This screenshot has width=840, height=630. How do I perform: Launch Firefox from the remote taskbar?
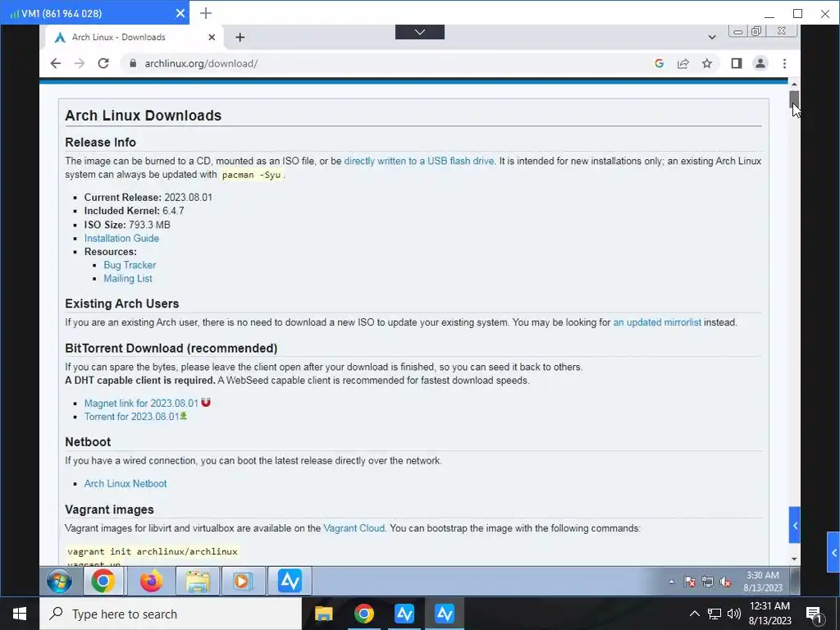[x=151, y=581]
